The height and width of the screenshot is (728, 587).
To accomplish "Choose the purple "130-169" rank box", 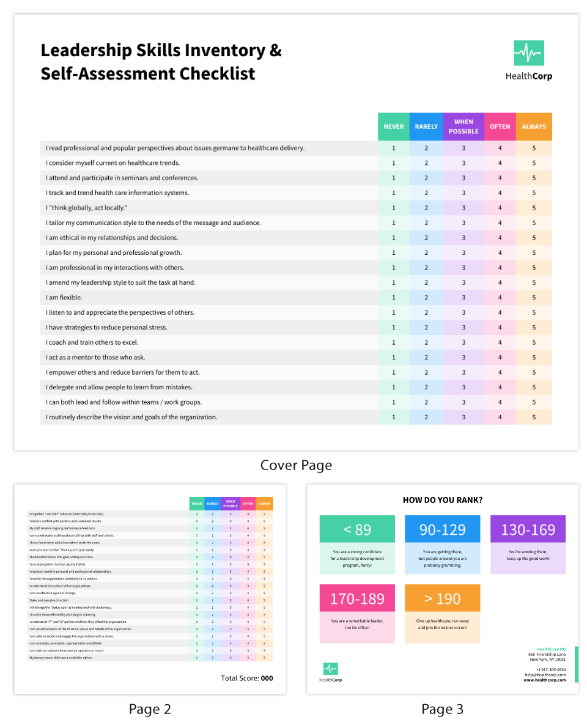I will pyautogui.click(x=528, y=529).
